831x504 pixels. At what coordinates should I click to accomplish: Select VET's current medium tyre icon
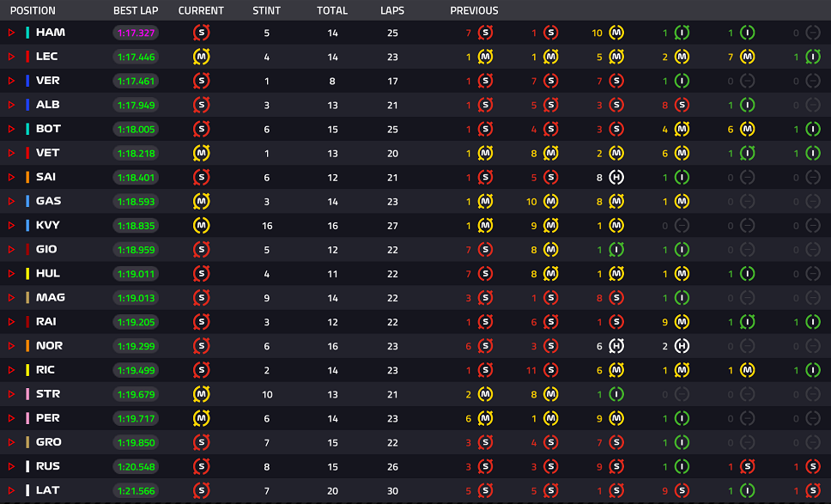click(x=202, y=153)
